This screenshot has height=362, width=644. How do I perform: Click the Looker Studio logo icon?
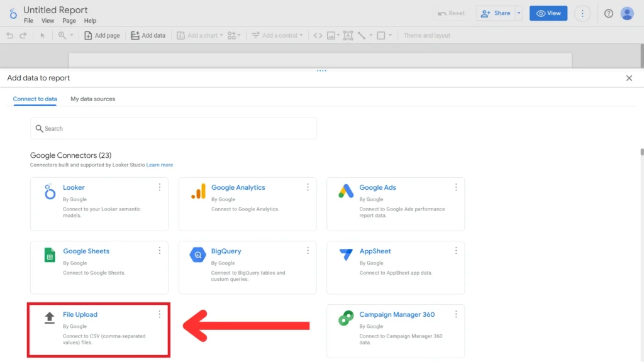[13, 14]
